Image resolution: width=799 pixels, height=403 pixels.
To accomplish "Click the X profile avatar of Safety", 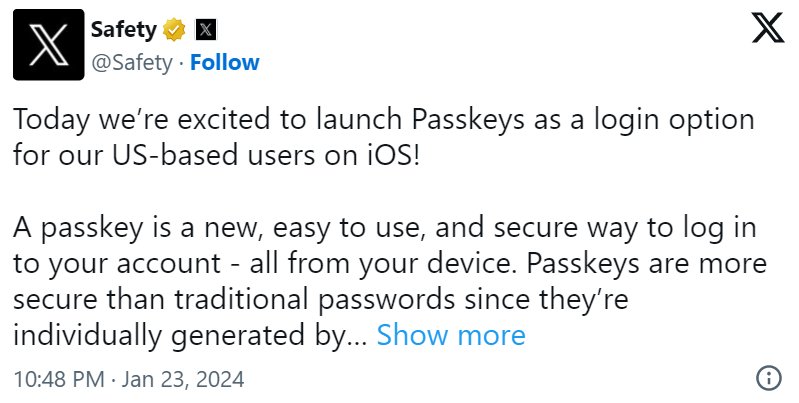I will (x=48, y=45).
